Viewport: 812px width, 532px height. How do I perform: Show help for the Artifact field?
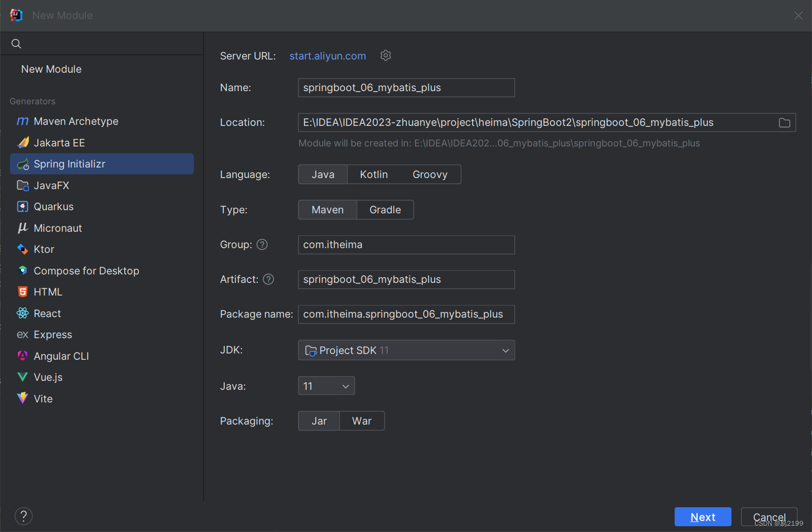pyautogui.click(x=268, y=279)
